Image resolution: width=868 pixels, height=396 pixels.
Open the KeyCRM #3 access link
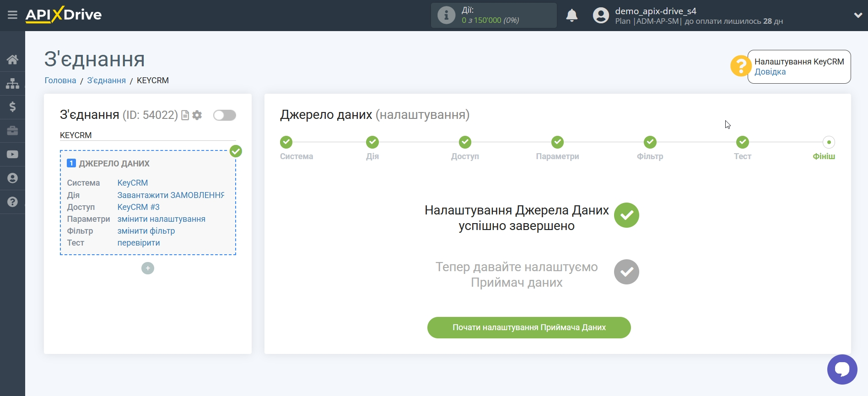coord(139,207)
